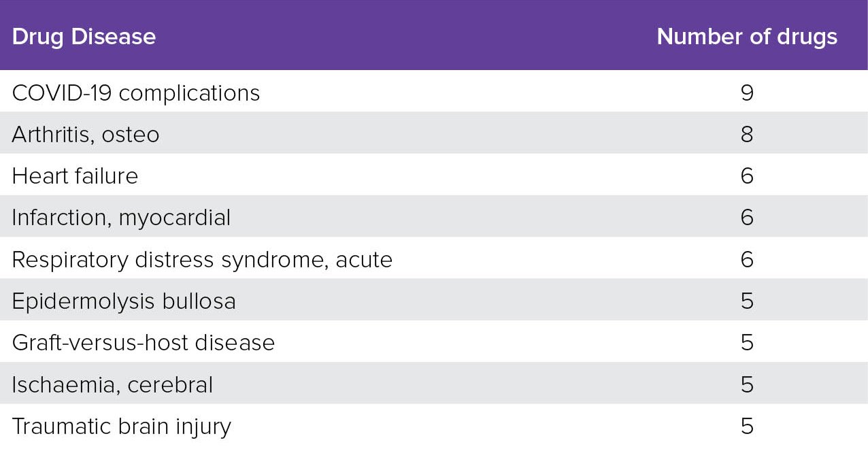868x451 pixels.
Task: Select the Arthritis, osteo disease cell
Action: pyautogui.click(x=86, y=135)
